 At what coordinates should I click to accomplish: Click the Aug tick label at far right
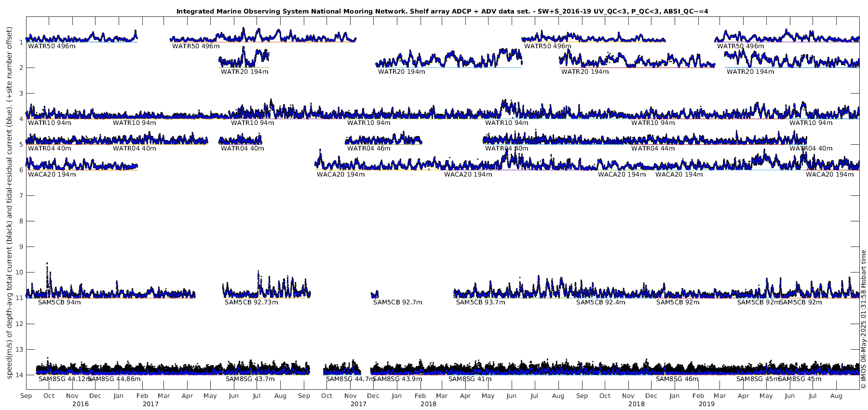click(836, 396)
